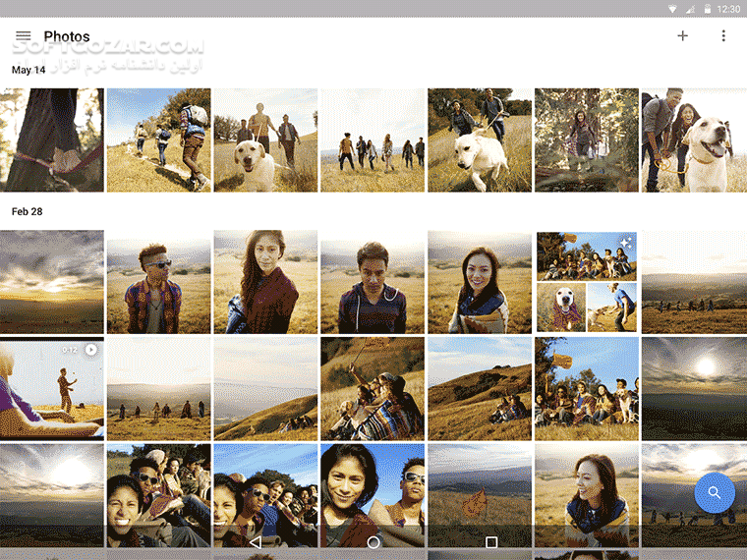Open photo of white dog running downhill
747x560 pixels.
tap(480, 140)
